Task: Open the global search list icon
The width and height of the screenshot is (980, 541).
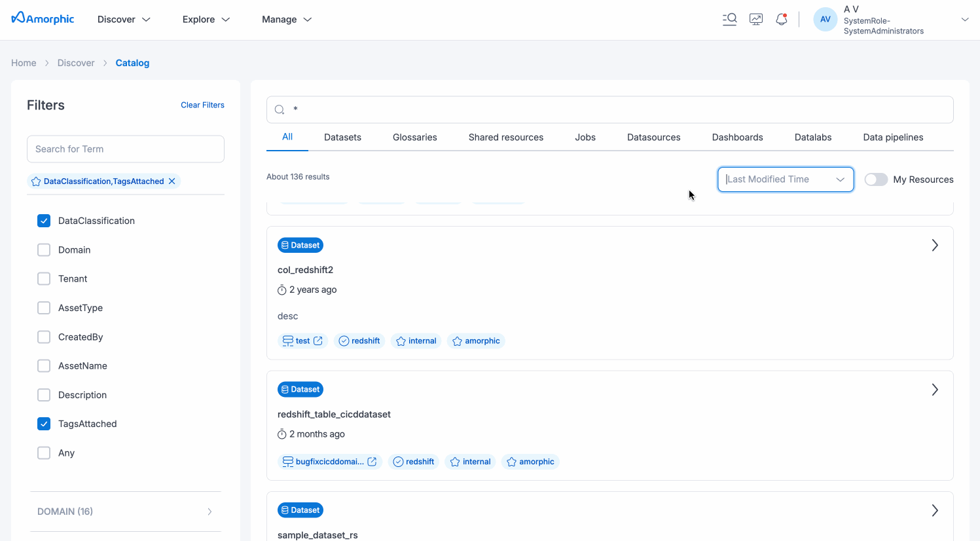Action: pyautogui.click(x=729, y=20)
